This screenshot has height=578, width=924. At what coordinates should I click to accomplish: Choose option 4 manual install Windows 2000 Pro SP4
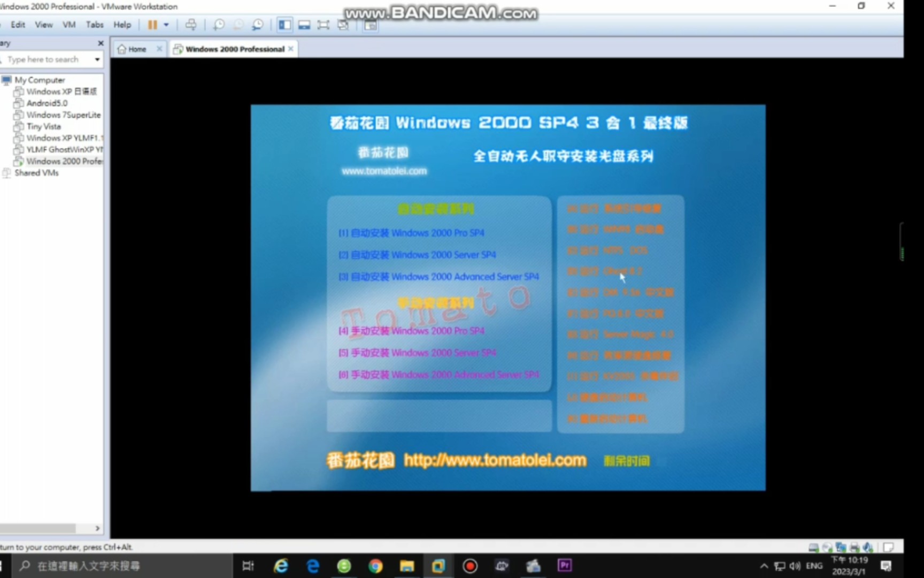(x=412, y=331)
